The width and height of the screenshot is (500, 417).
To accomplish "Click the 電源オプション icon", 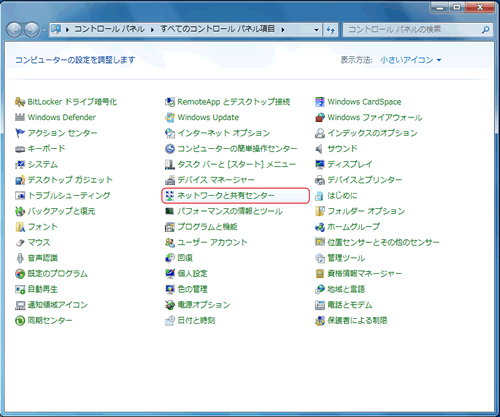I will coord(170,305).
